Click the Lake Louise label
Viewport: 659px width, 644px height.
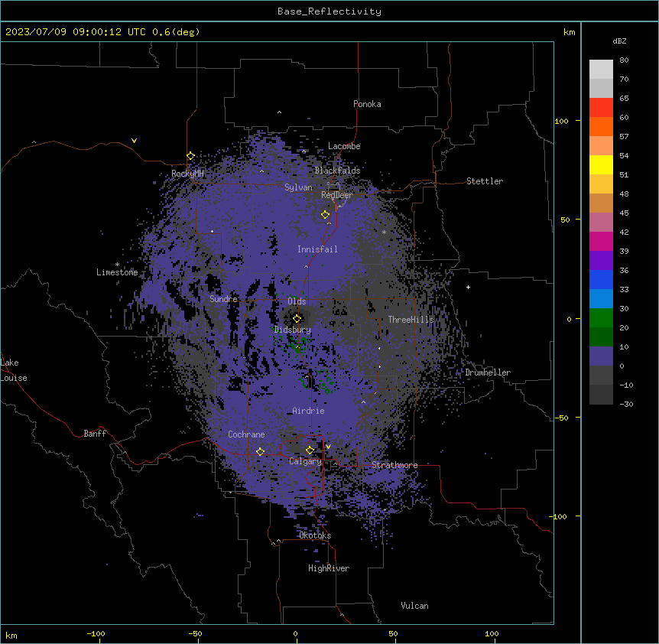(14, 370)
